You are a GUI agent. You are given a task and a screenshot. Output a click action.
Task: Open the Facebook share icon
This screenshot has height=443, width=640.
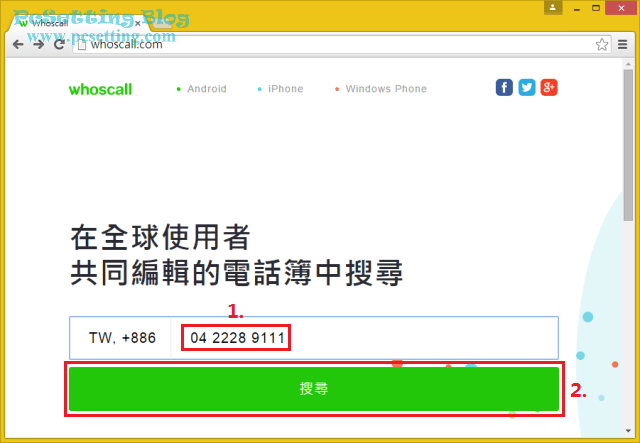click(504, 87)
